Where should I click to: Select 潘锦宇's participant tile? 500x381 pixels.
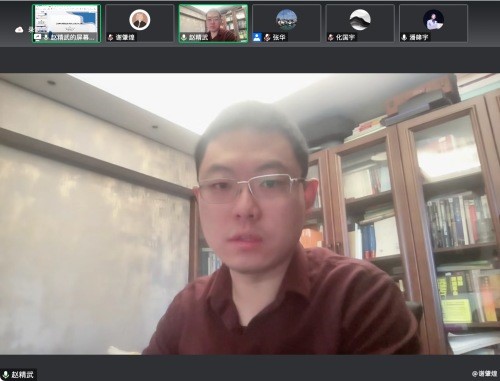coord(433,23)
